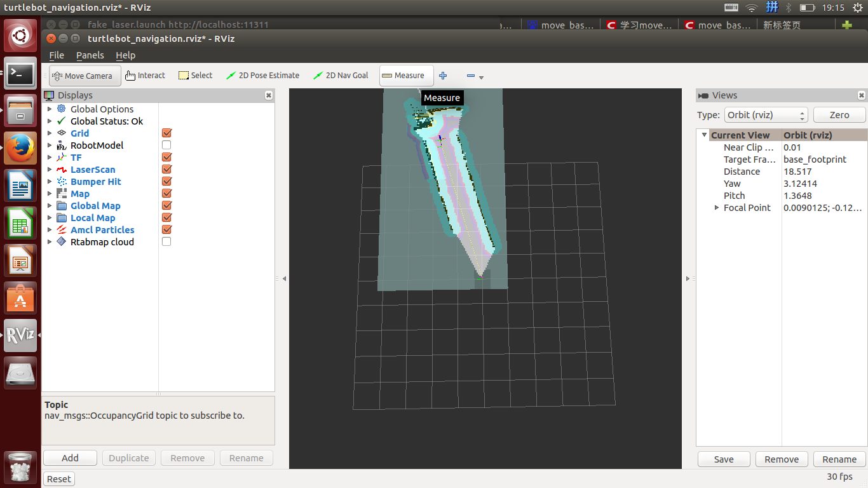Open the File menu
Viewport: 868px width, 488px height.
[x=57, y=55]
